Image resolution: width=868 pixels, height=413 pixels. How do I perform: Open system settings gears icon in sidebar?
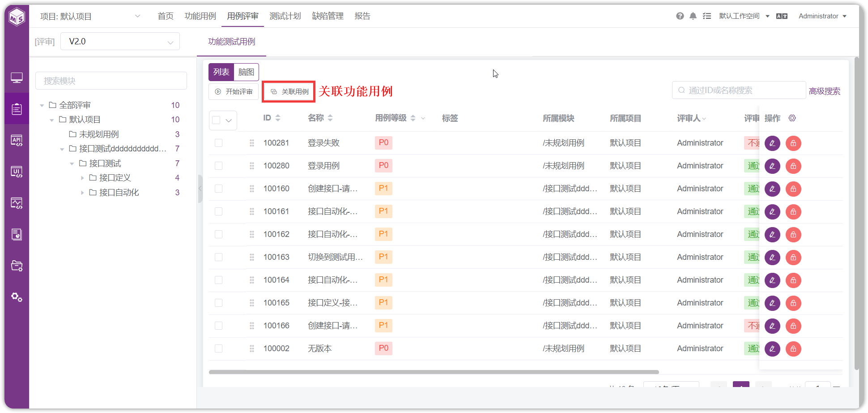coord(17,297)
